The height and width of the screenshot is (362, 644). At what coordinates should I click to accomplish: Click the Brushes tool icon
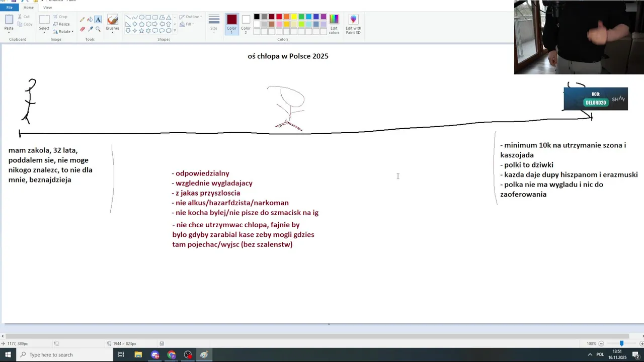click(113, 20)
